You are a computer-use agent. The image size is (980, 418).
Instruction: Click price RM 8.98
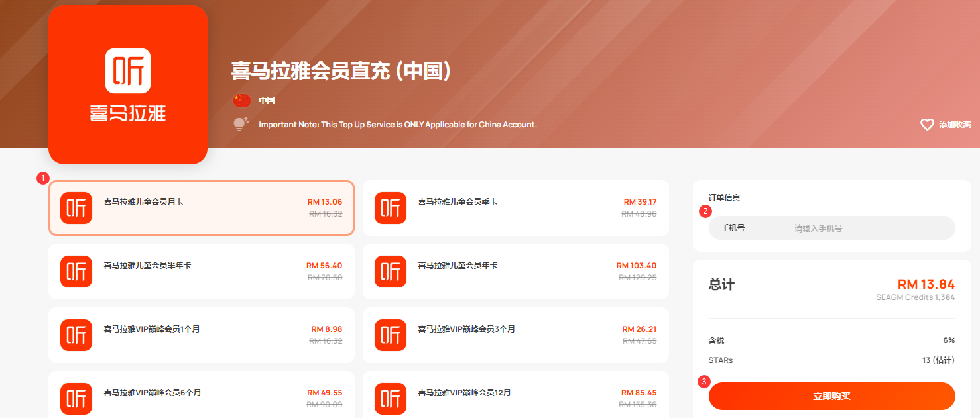[327, 329]
